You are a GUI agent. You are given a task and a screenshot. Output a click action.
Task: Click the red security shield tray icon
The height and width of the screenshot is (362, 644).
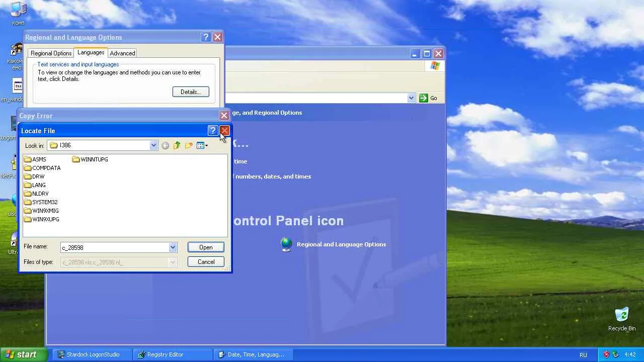point(606,354)
